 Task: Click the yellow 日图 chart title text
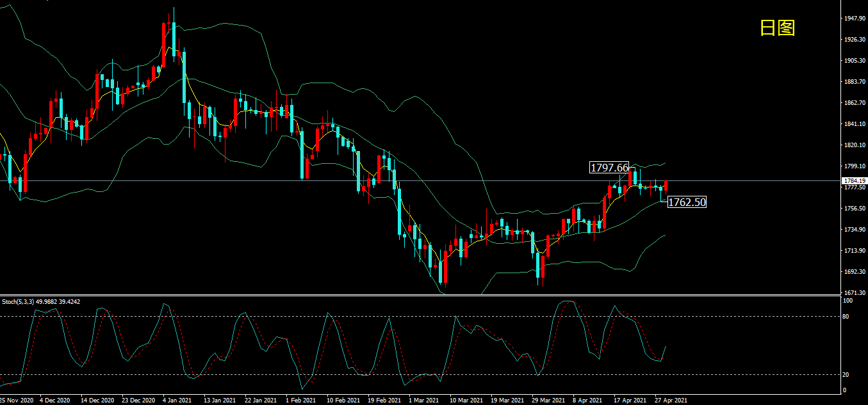(x=777, y=28)
